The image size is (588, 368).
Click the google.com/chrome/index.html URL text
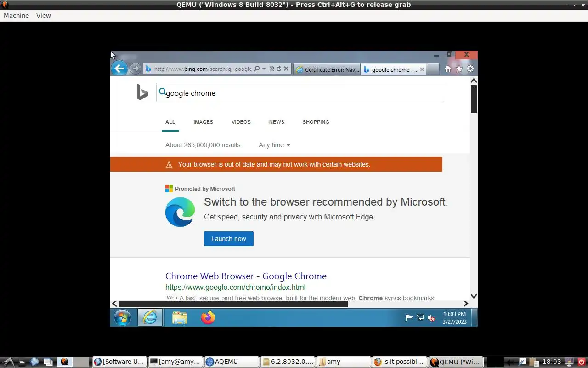point(235,287)
